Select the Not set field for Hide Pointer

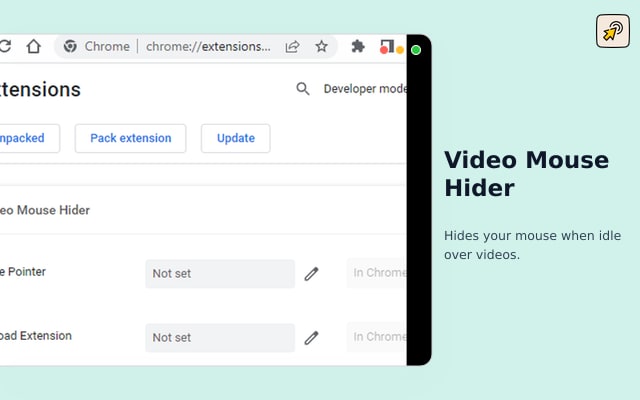tap(220, 273)
